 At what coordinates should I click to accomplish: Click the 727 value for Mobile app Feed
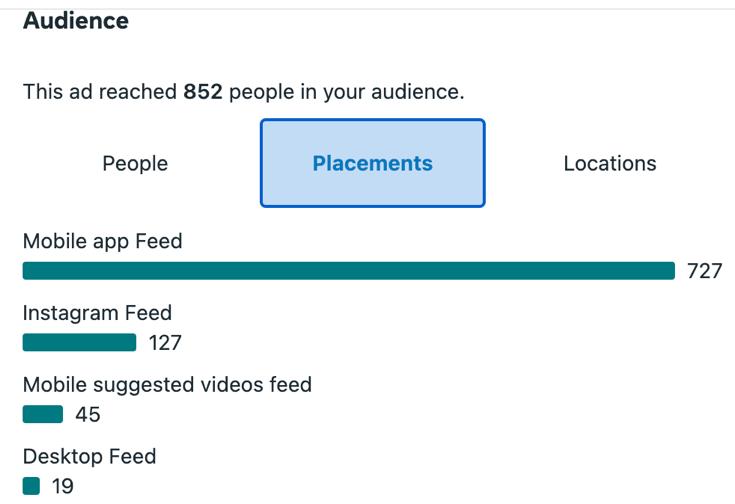tap(704, 271)
